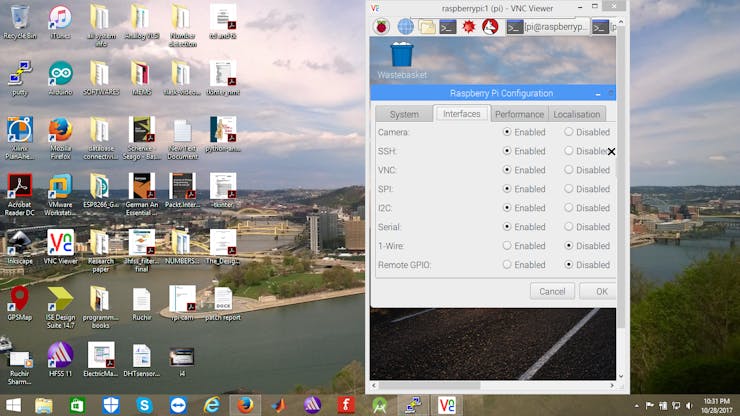Open the Wastebasket on the Pi desktop
The height and width of the screenshot is (416, 740).
(402, 60)
